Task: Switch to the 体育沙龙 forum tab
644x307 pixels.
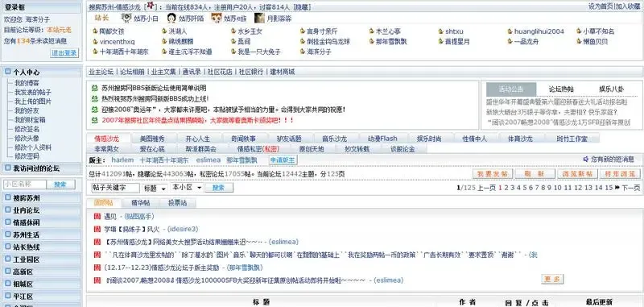Action: tap(520, 139)
